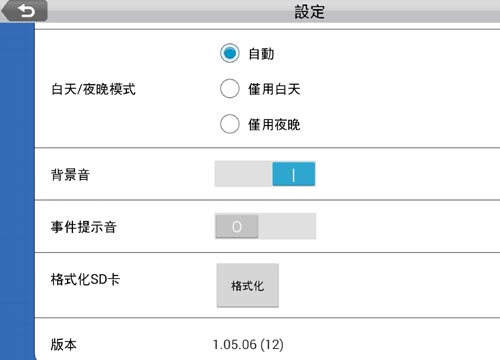Click the 設定 title text
The height and width of the screenshot is (360, 500).
click(309, 12)
